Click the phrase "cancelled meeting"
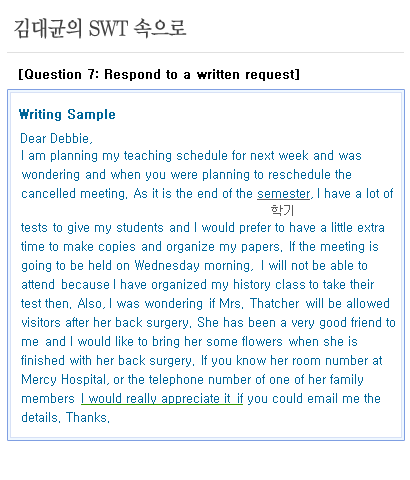The width and height of the screenshot is (410, 480). tap(73, 194)
